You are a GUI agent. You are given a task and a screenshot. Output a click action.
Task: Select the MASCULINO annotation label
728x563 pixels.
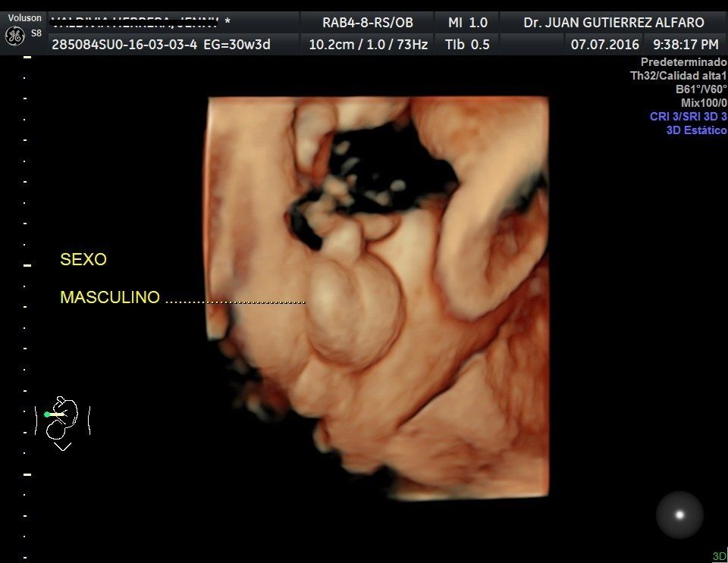point(110,297)
